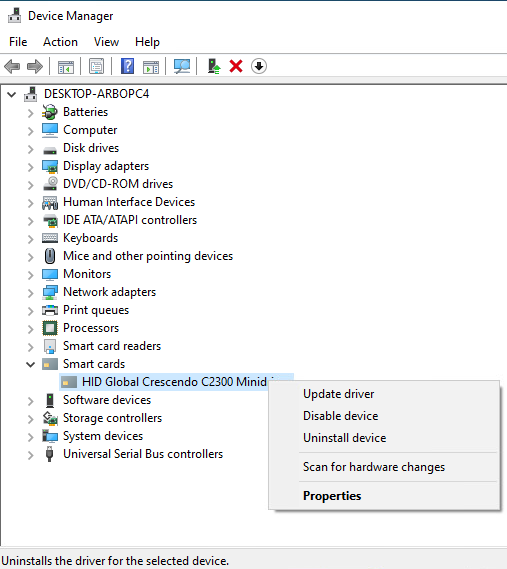Click Scan for hardware changes monitor icon

coord(182,66)
